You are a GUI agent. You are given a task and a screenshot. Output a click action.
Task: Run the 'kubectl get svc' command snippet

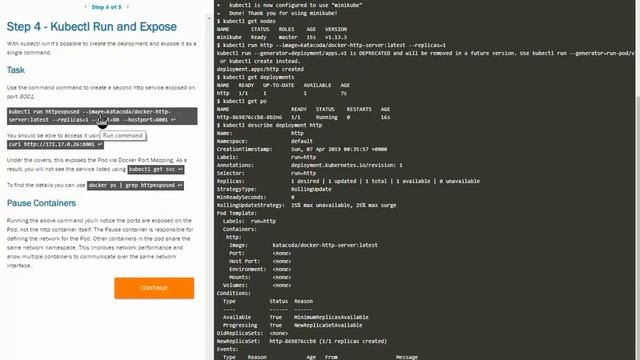[156, 169]
